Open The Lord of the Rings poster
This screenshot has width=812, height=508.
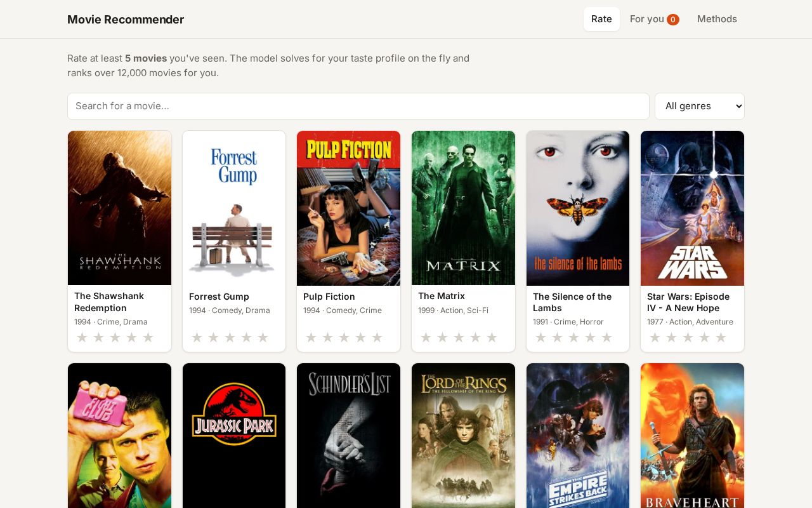[463, 436]
